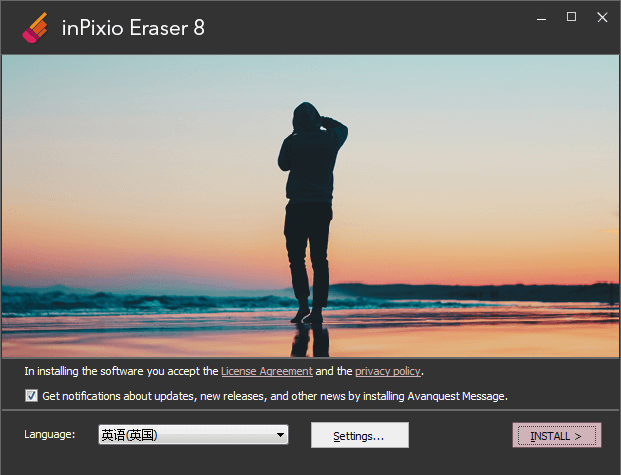
Task: Maximize the installer window
Action: [x=571, y=17]
